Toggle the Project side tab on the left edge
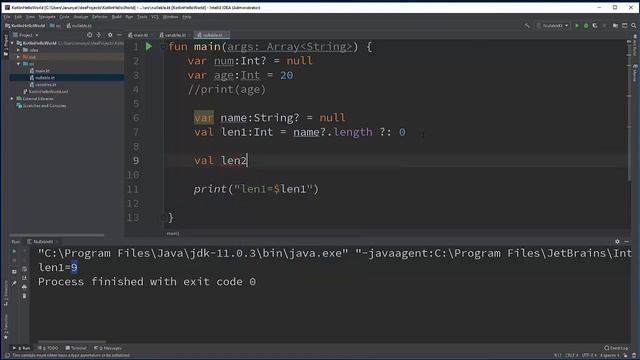 click(5, 45)
